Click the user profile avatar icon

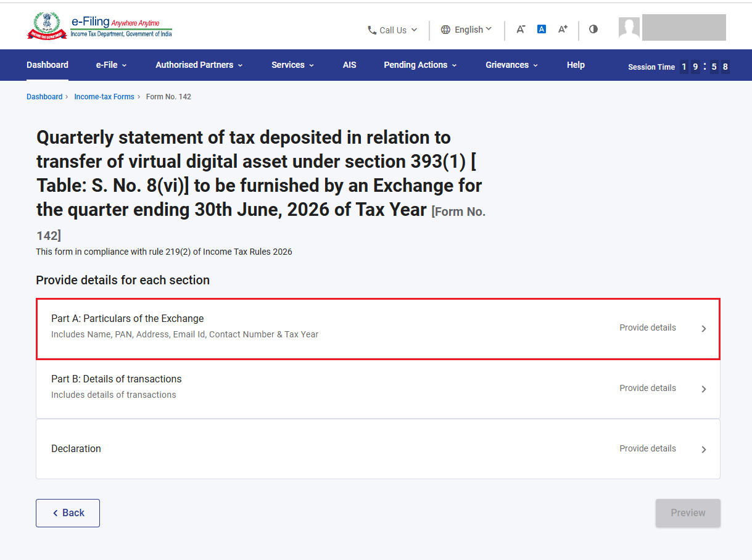point(629,28)
